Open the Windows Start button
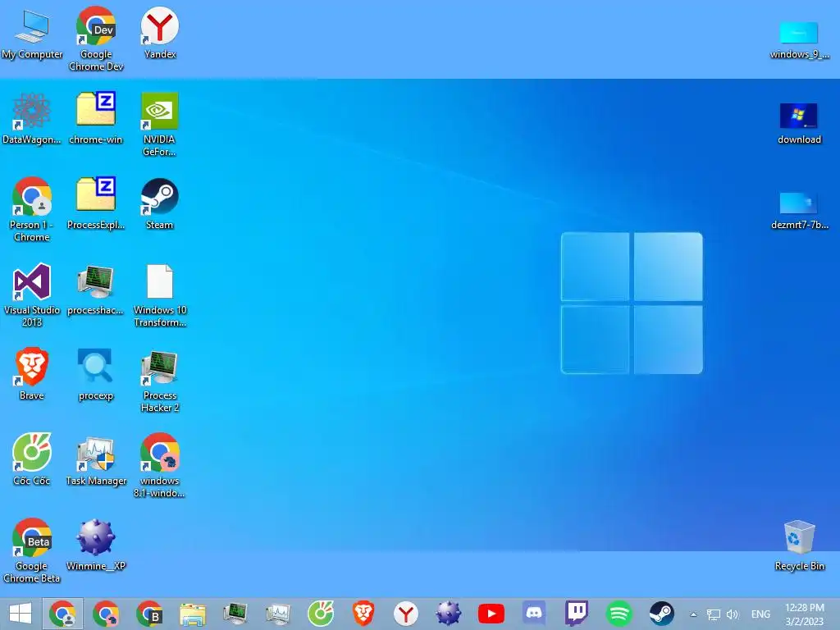The height and width of the screenshot is (630, 840). [x=21, y=614]
